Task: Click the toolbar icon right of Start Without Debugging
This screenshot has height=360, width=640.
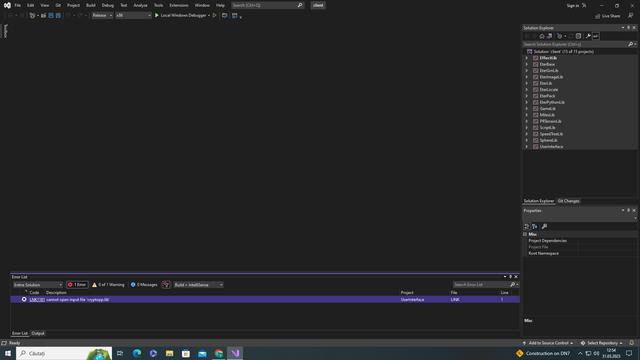Action: click(x=224, y=16)
